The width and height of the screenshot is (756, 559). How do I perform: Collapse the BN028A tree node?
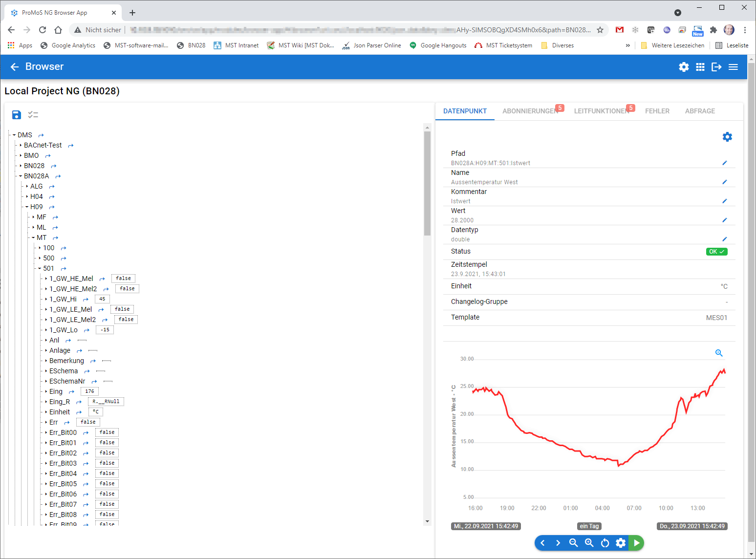tap(21, 176)
